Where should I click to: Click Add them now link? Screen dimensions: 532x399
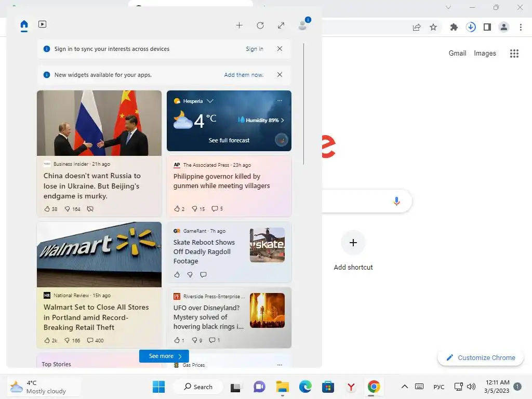click(x=244, y=75)
